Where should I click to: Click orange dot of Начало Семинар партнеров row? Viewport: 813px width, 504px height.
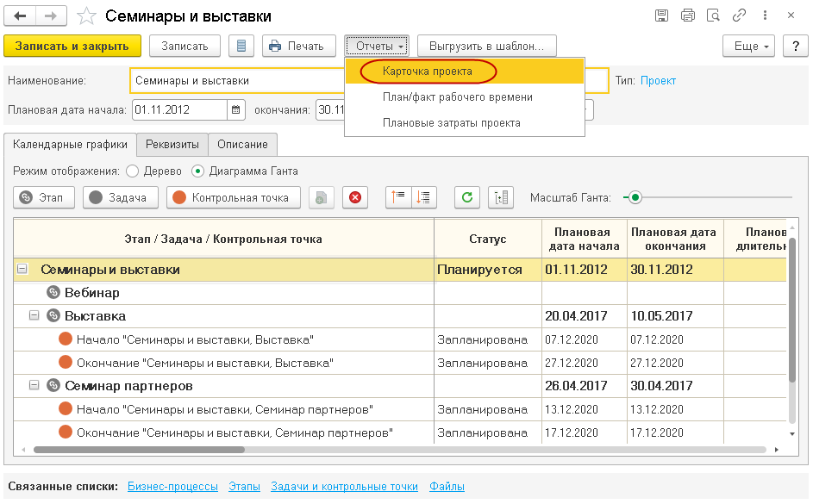[66, 408]
